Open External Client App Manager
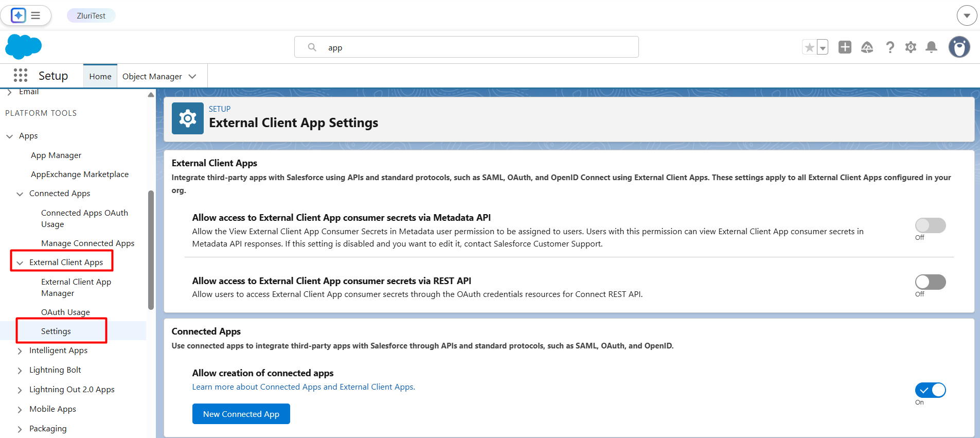Viewport: 980px width, 438px height. 76,287
